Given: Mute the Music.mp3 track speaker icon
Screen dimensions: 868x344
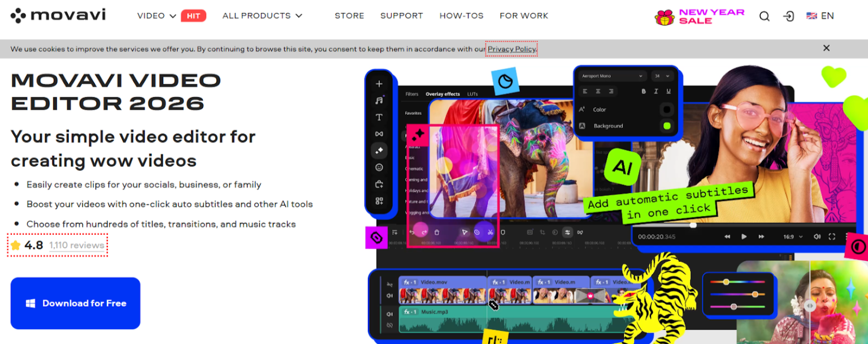Looking at the screenshot, I should [389, 314].
